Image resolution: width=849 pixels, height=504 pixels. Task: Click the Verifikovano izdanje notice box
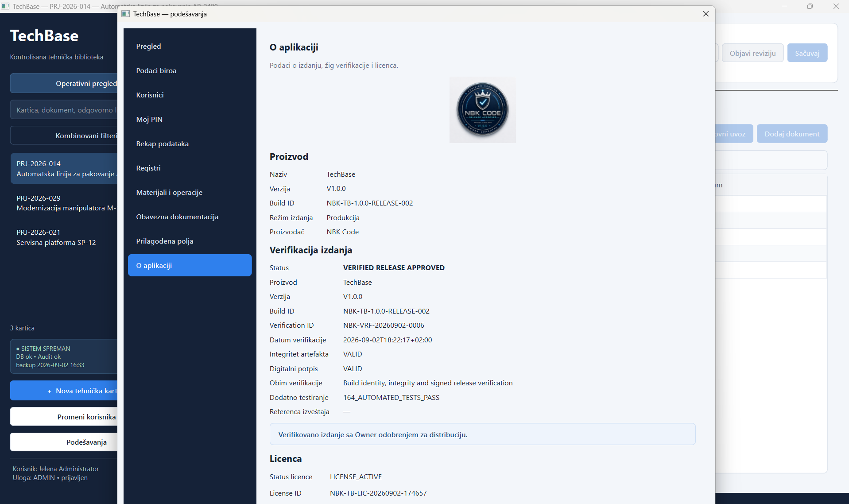tap(482, 434)
